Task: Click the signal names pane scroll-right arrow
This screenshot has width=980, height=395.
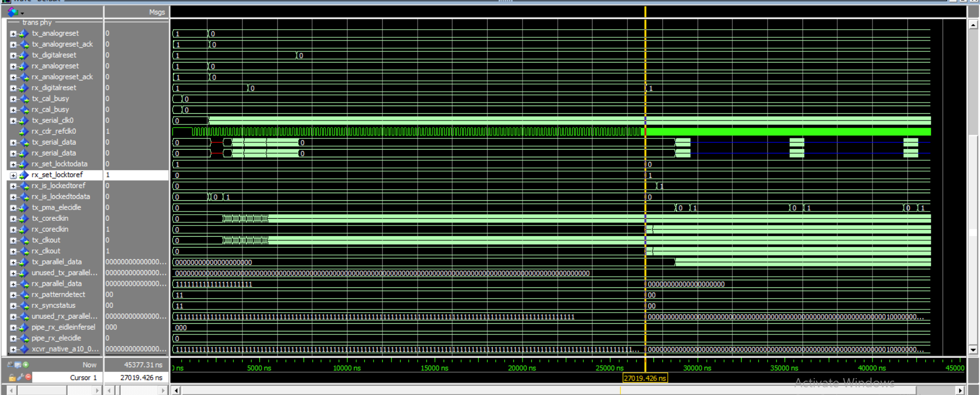Action: [x=97, y=390]
